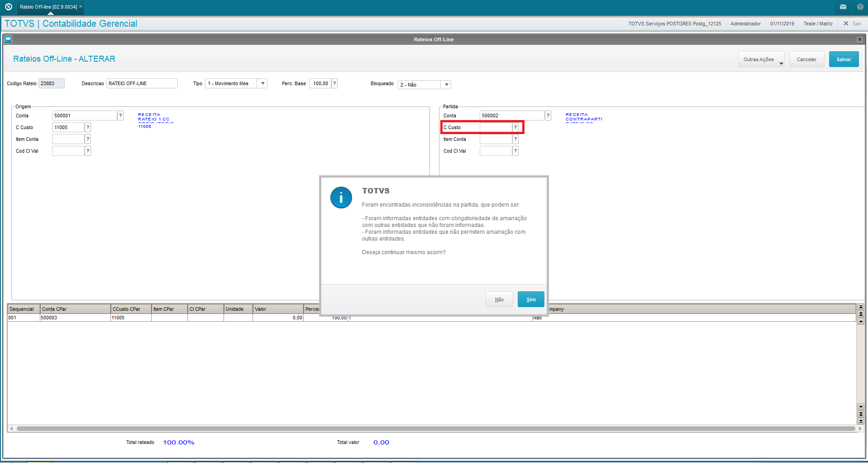868x463 pixels.
Task: Click the Descricao field
Action: click(142, 83)
